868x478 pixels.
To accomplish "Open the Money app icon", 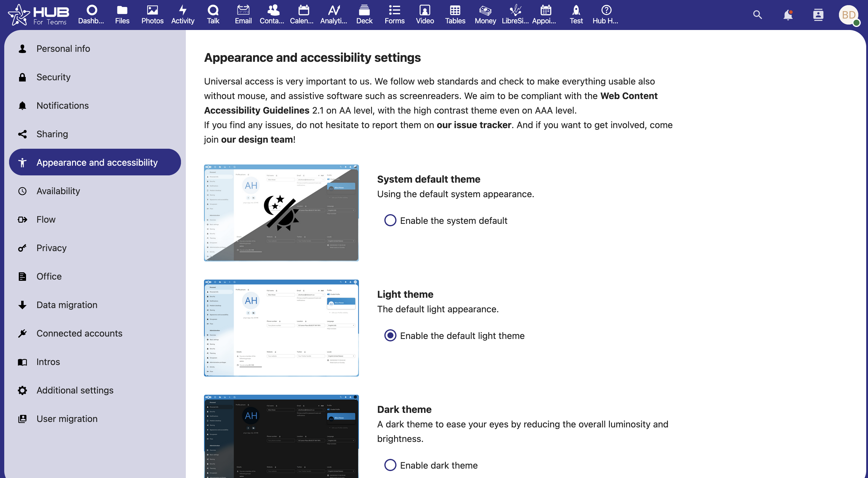I will point(485,15).
